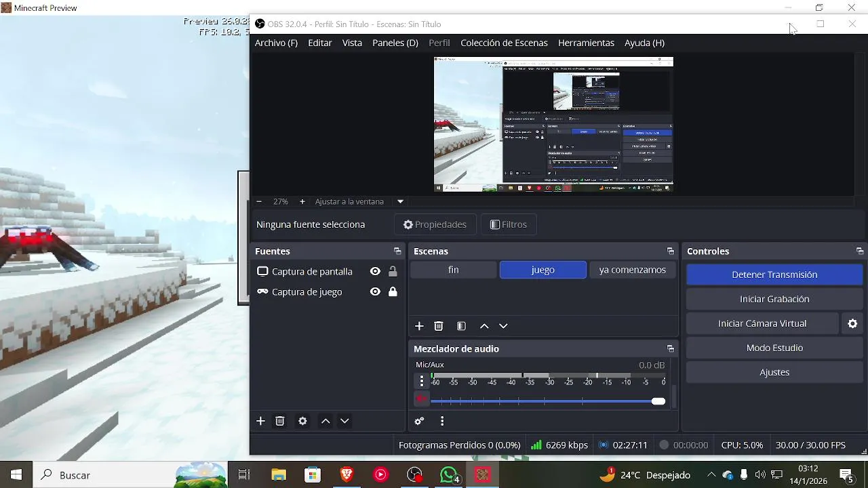Move scene up arrow in Escenas toolbar

pyautogui.click(x=484, y=326)
